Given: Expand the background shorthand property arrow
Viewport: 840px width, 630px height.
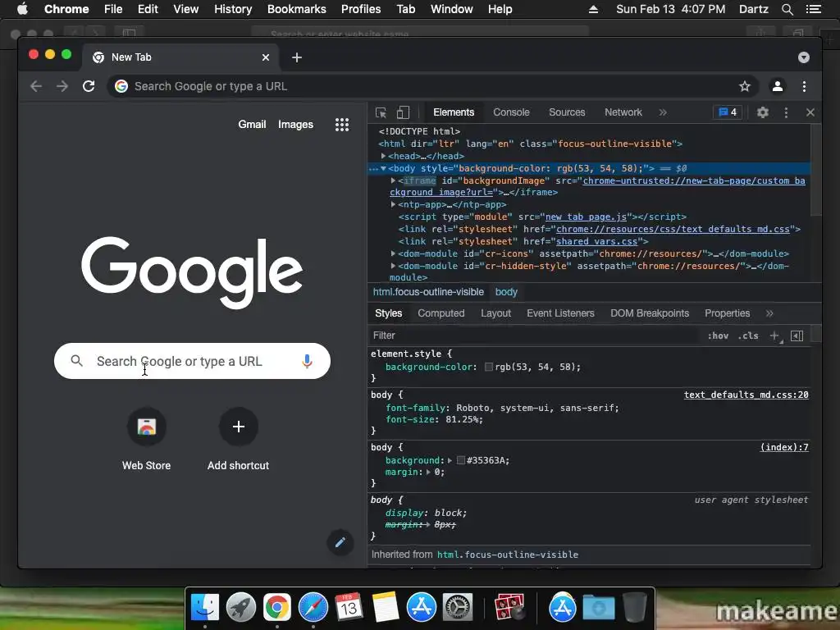Looking at the screenshot, I should (x=450, y=460).
